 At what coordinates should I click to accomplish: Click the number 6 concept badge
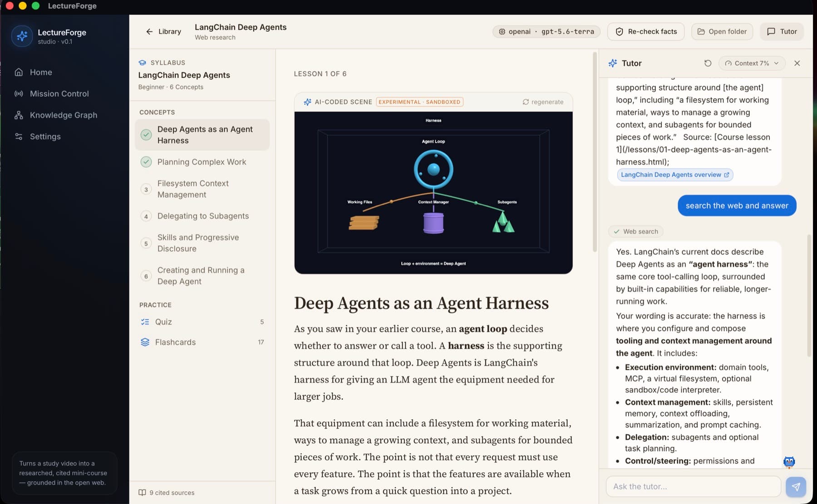click(x=146, y=276)
